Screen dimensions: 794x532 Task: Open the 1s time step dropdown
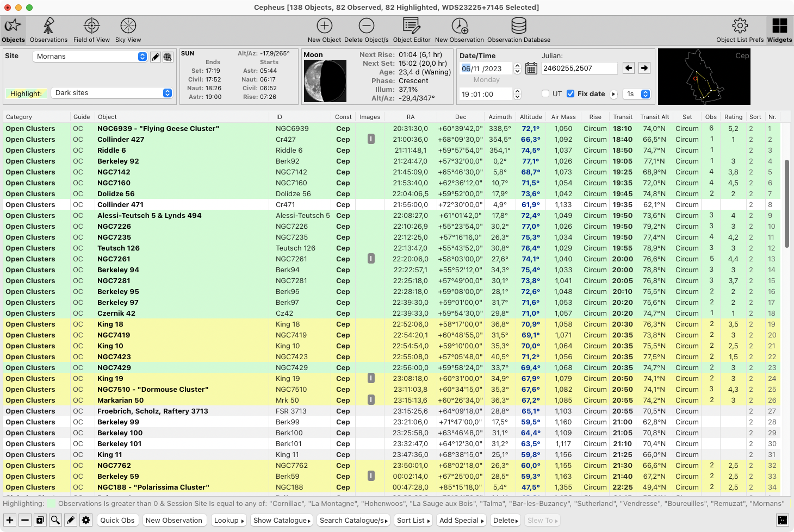637,94
